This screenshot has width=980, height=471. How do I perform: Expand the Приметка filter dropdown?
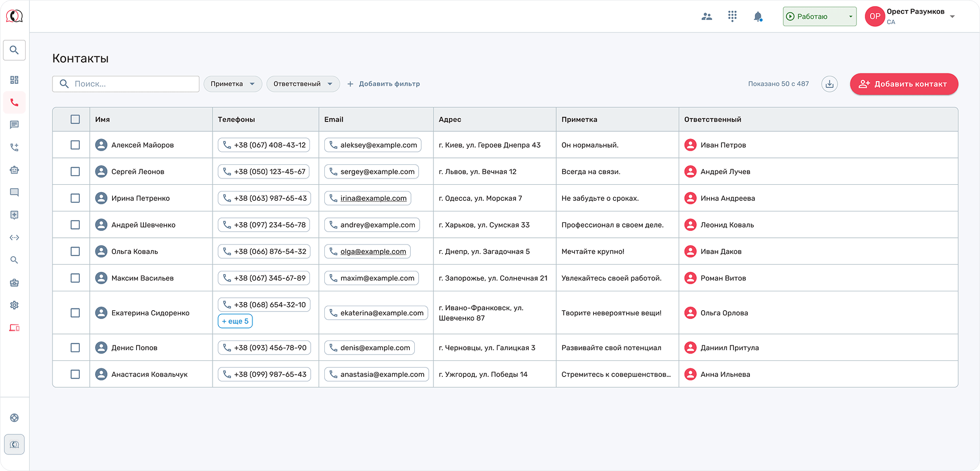point(232,84)
